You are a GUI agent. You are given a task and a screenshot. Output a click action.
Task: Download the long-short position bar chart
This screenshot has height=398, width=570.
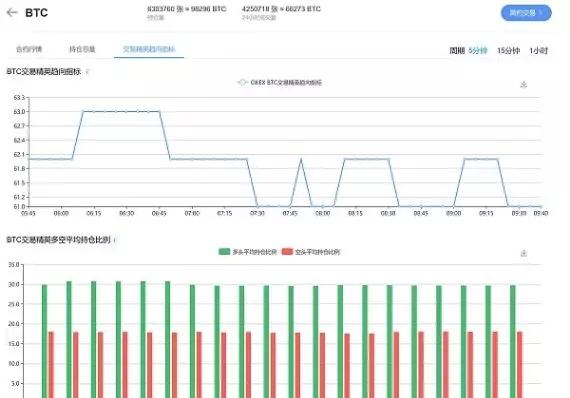(x=523, y=253)
